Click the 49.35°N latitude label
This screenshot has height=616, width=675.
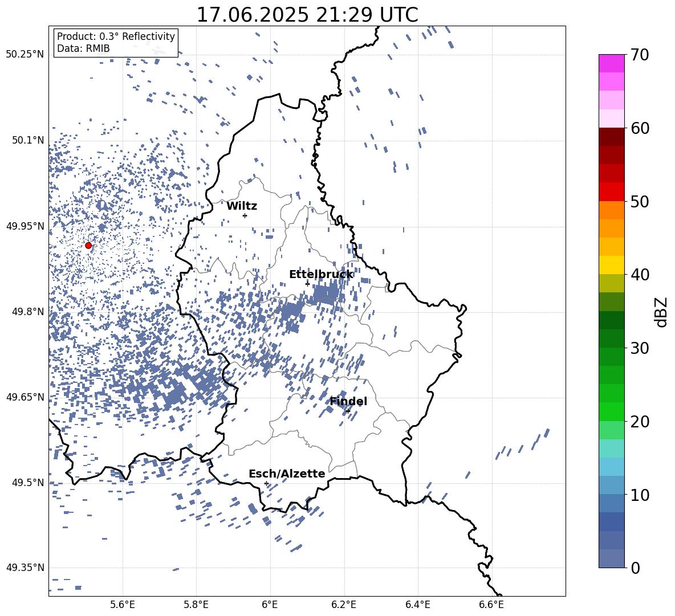coord(25,568)
